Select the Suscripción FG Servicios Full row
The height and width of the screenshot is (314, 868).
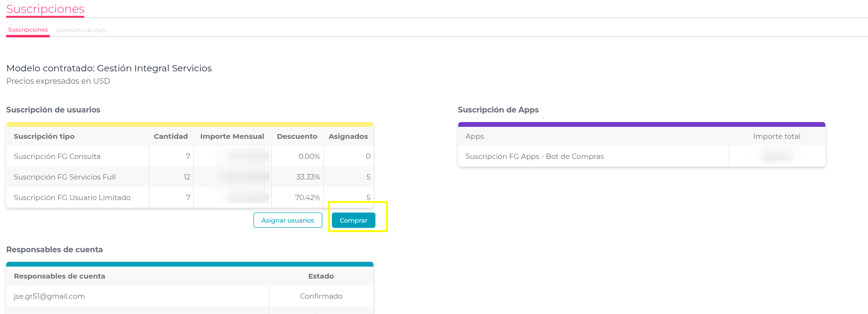click(65, 177)
